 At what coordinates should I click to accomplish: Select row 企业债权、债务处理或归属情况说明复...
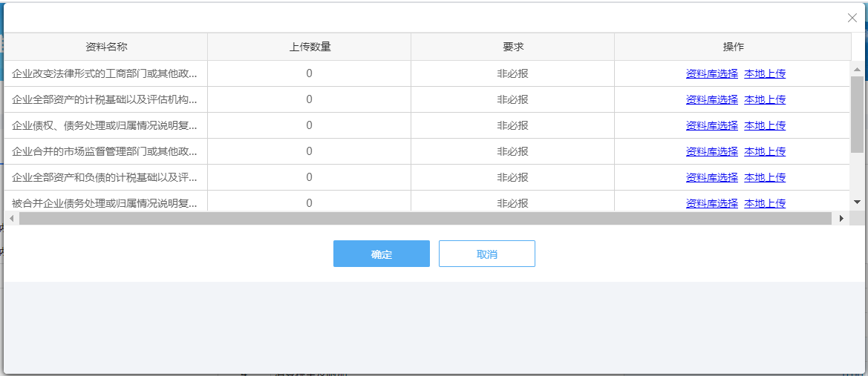coord(428,125)
